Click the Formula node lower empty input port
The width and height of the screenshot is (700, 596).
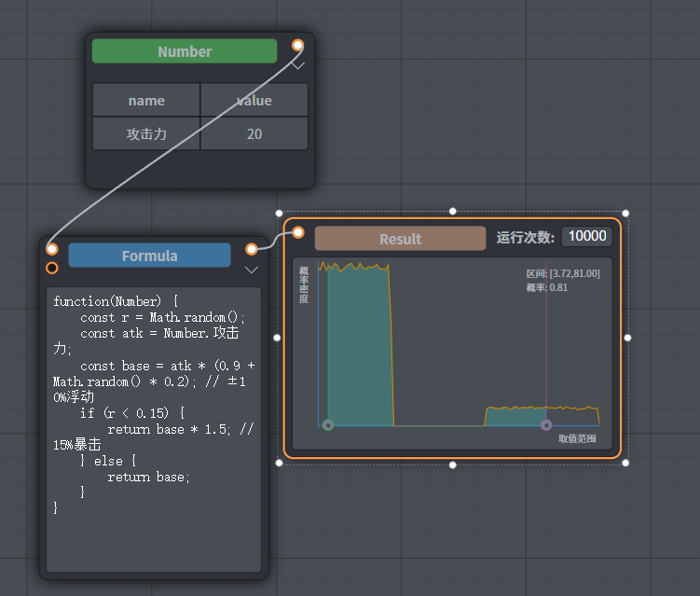coord(52,268)
